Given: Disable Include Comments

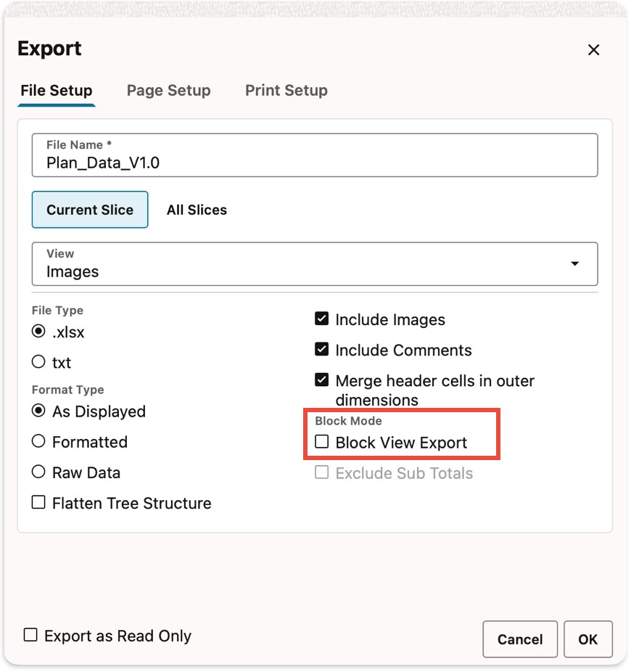Looking at the screenshot, I should 321,348.
